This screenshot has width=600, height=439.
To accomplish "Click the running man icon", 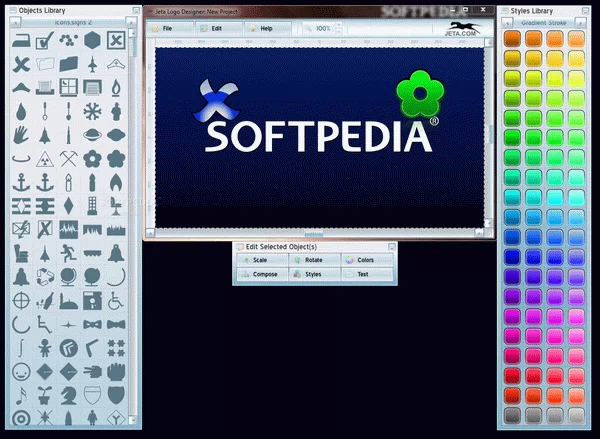I will tap(68, 252).
